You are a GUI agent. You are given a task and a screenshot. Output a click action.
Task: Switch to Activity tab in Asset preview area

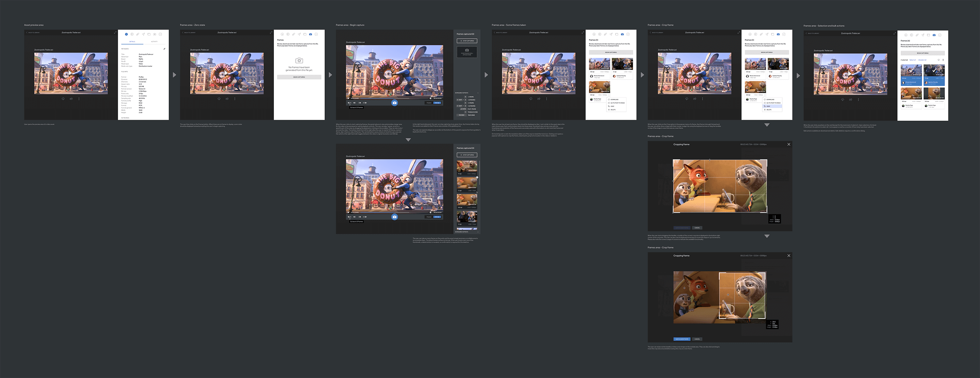pyautogui.click(x=154, y=42)
